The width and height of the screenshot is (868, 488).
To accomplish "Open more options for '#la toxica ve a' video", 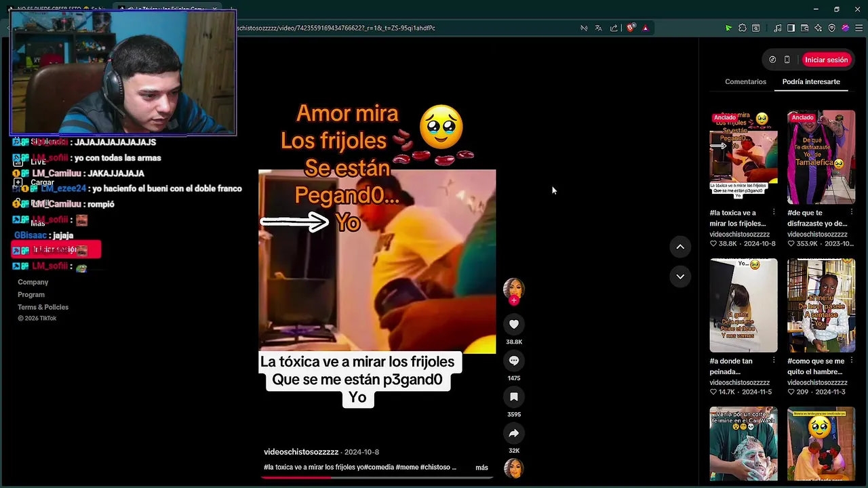I will [x=774, y=213].
